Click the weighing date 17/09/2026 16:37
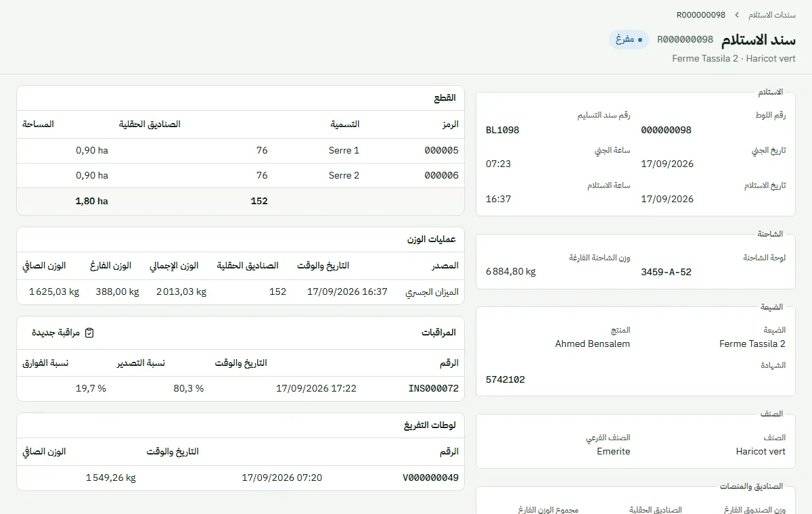 pos(348,291)
